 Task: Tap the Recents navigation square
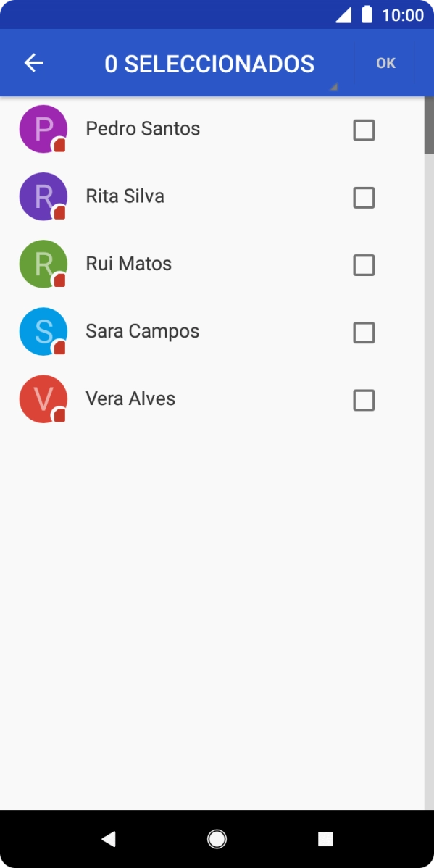[x=325, y=839]
